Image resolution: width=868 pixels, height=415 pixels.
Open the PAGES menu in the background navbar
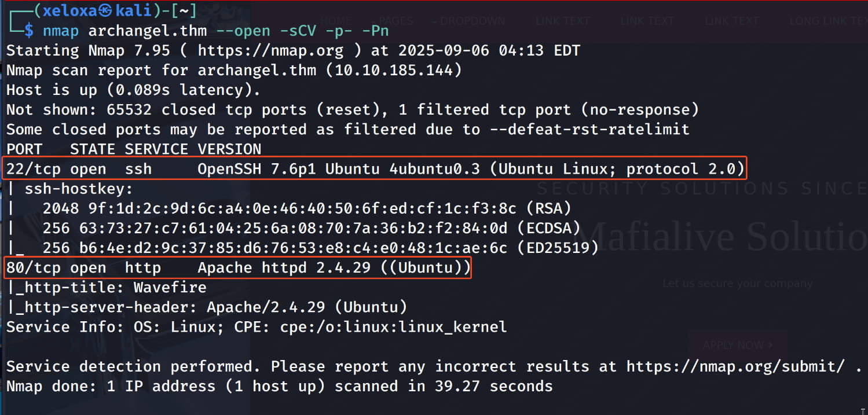point(396,21)
